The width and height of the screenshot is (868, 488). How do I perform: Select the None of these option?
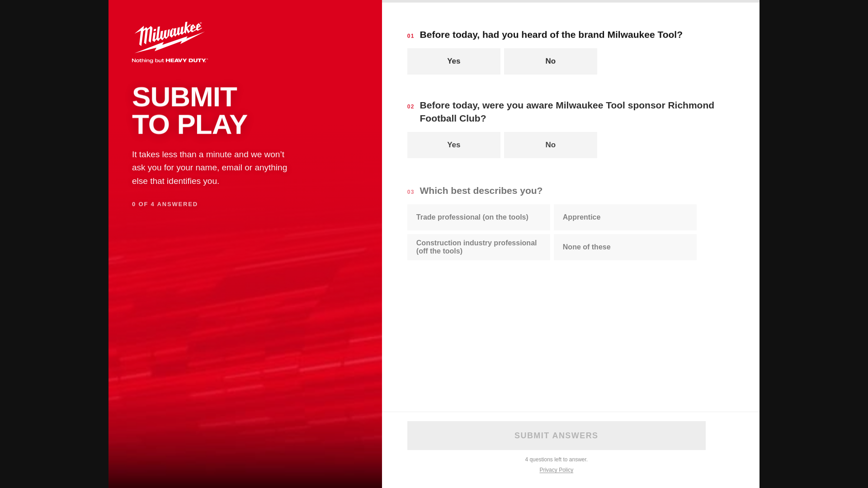[625, 247]
